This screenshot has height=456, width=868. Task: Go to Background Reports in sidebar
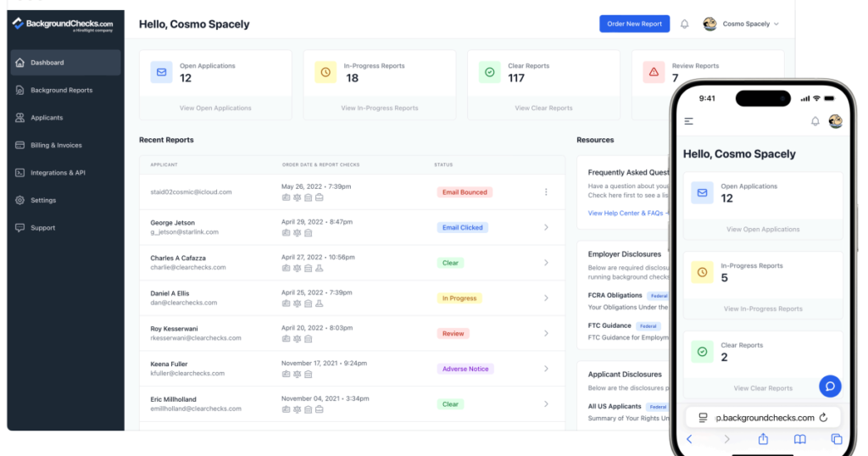tap(61, 90)
